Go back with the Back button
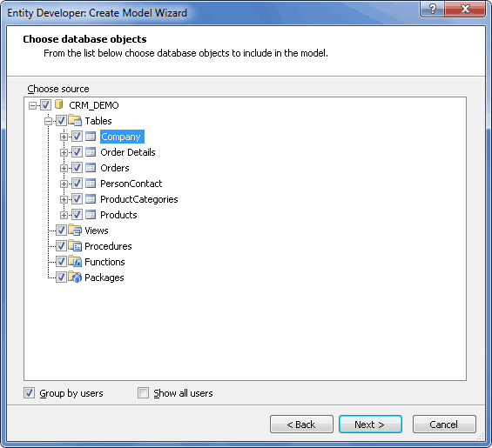The height and width of the screenshot is (448, 492). pos(301,425)
